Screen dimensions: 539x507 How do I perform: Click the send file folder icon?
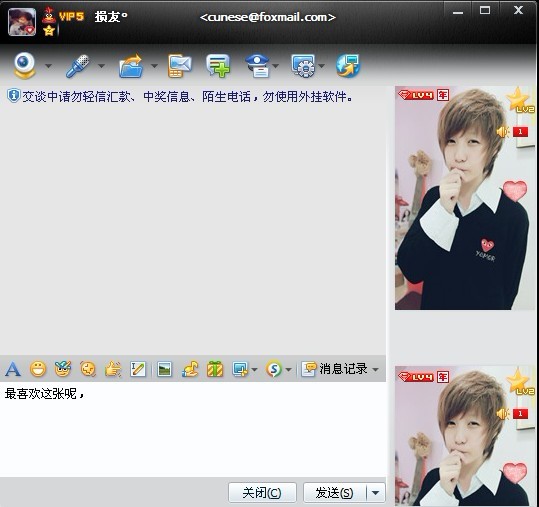point(131,66)
